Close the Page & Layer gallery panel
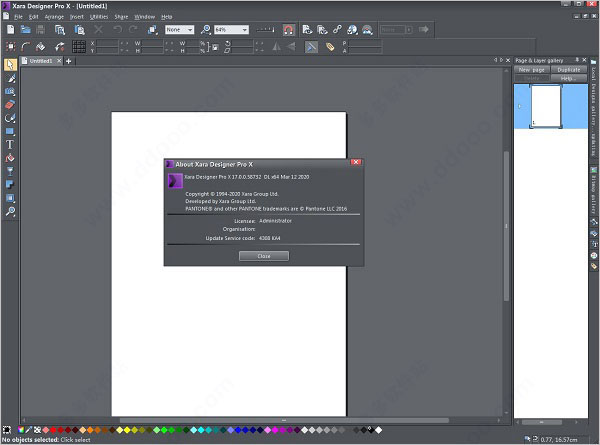Screen dimensions: 600x445 (584, 60)
